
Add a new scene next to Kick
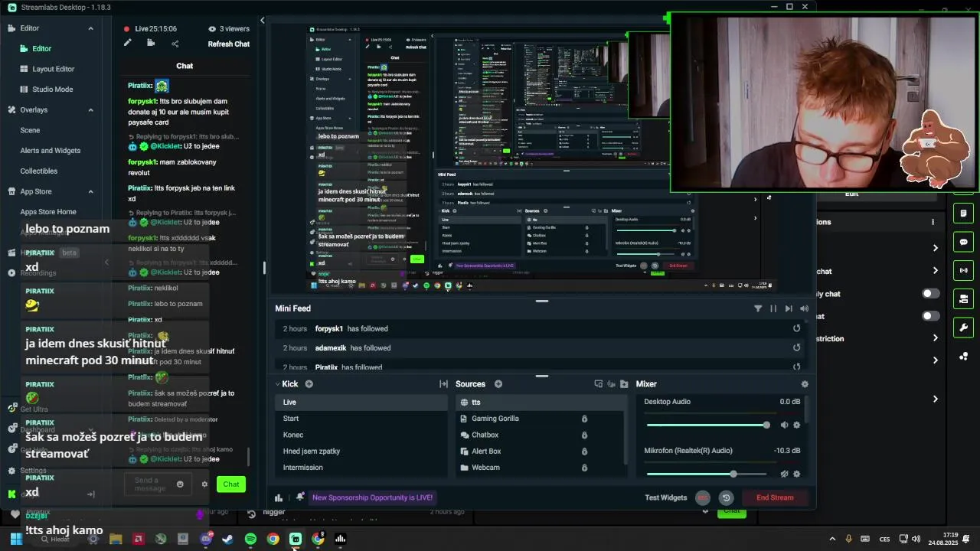pyautogui.click(x=309, y=384)
